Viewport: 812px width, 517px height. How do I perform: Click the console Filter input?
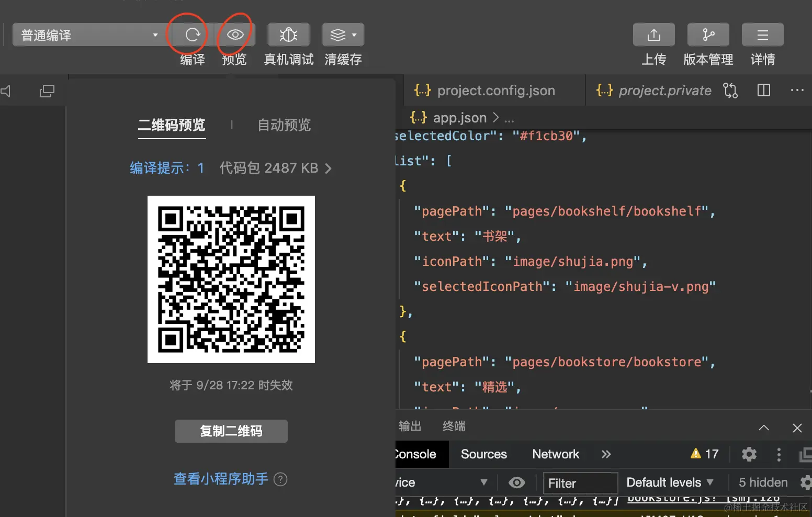tap(581, 483)
